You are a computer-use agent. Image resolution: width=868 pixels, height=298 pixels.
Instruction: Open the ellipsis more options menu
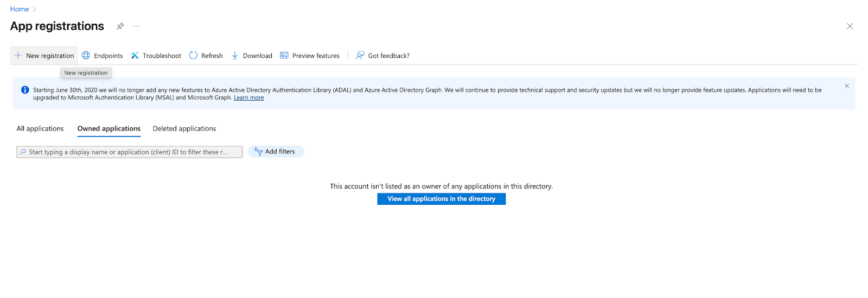click(x=136, y=26)
